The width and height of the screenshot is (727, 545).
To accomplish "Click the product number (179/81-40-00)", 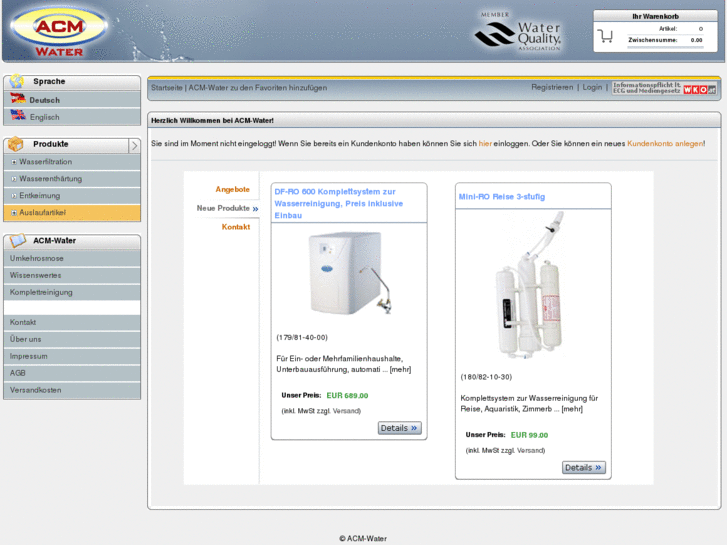I will [x=302, y=338].
